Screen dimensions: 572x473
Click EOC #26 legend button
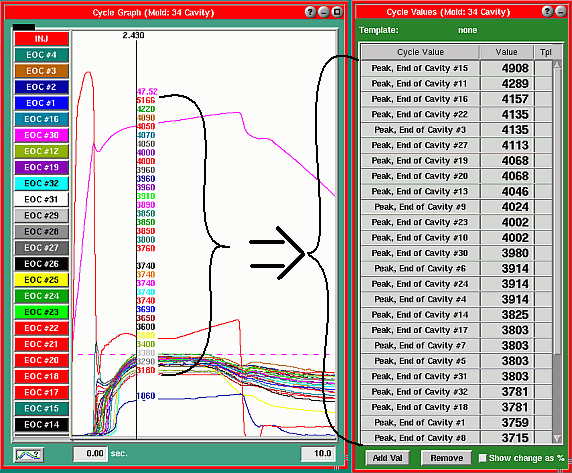click(x=42, y=264)
